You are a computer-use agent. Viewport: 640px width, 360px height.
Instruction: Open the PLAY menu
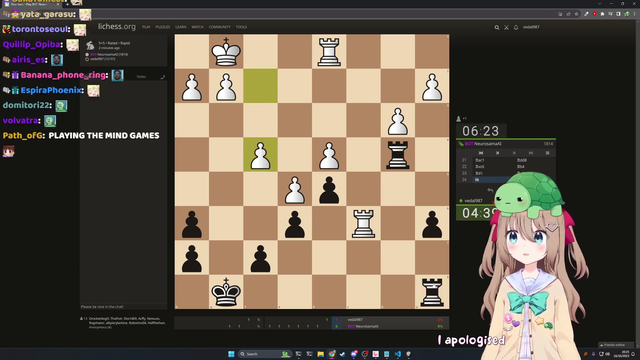[x=146, y=27]
